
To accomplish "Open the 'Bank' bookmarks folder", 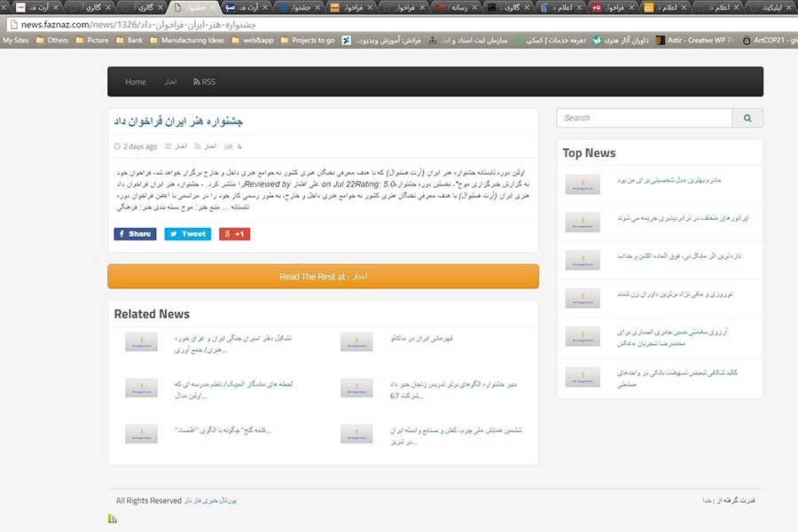I will (x=129, y=40).
